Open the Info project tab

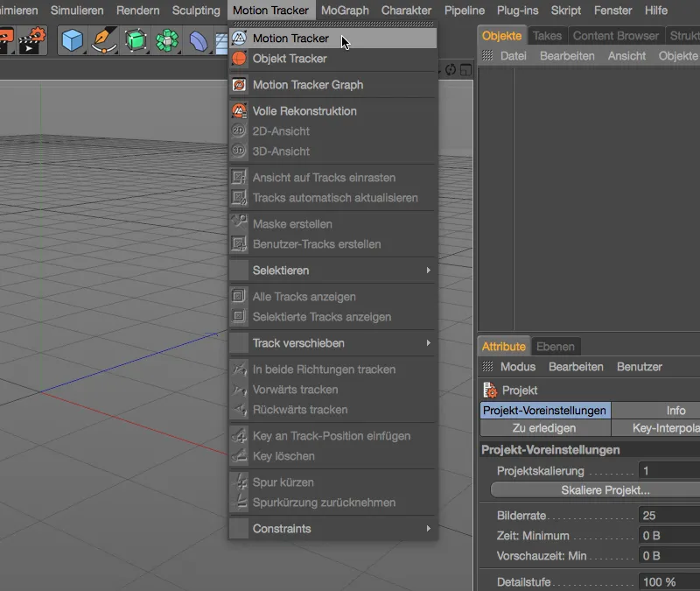pos(655,411)
